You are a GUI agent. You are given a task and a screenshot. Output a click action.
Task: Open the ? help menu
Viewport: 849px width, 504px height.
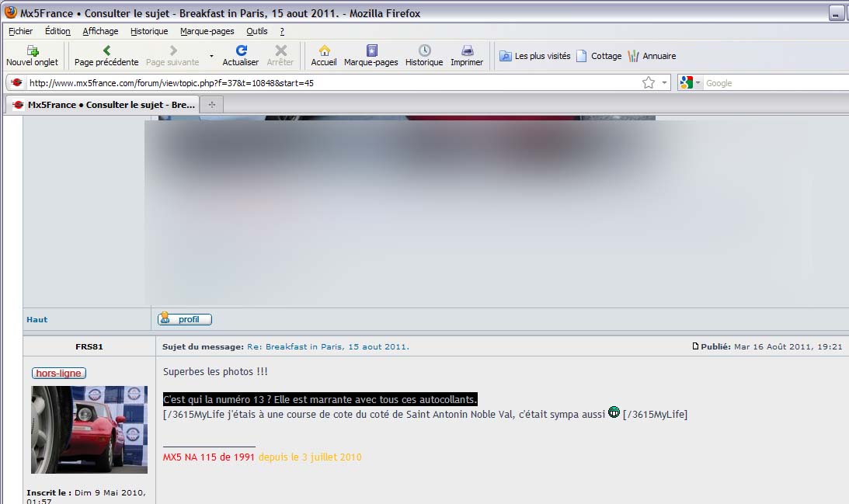coord(281,31)
